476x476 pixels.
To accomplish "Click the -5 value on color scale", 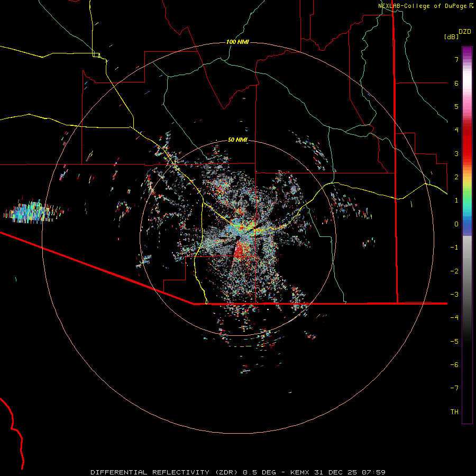I will click(454, 341).
